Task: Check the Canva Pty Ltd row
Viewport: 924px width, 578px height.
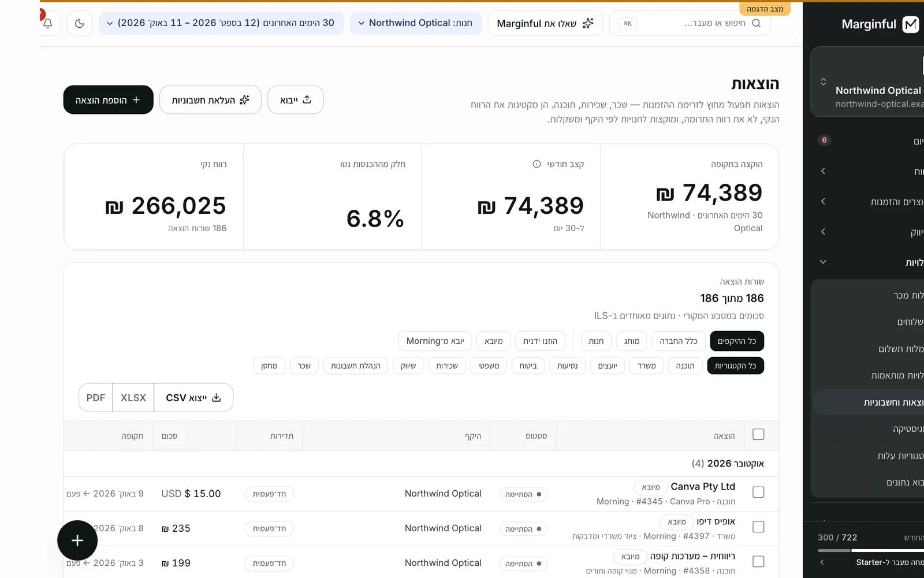Action: point(758,492)
